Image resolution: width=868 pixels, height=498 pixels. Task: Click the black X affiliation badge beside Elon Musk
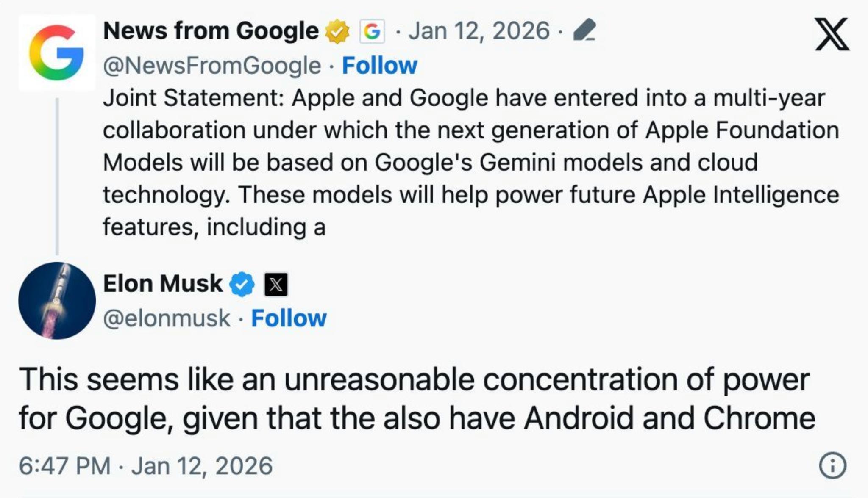tap(276, 284)
